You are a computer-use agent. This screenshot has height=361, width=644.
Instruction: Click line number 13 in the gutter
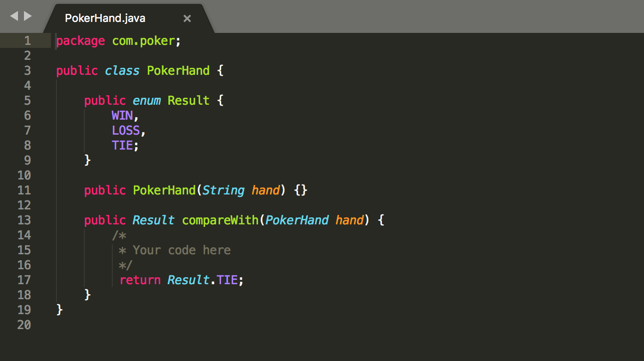(x=24, y=220)
